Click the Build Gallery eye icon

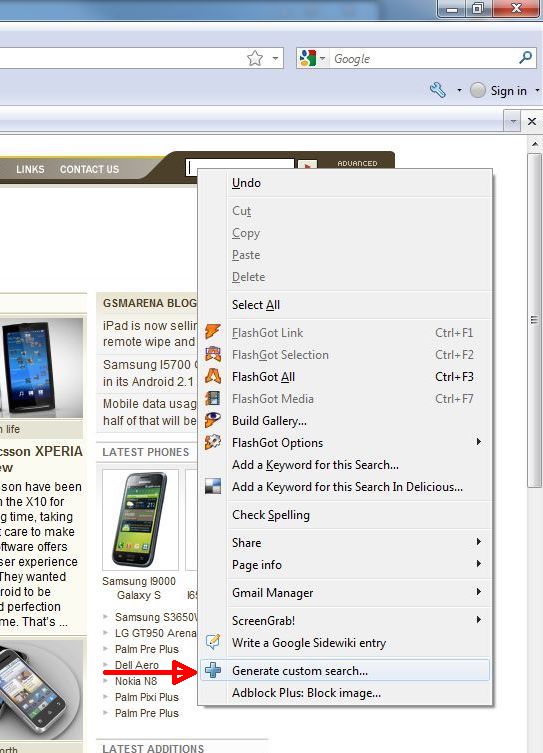point(213,420)
